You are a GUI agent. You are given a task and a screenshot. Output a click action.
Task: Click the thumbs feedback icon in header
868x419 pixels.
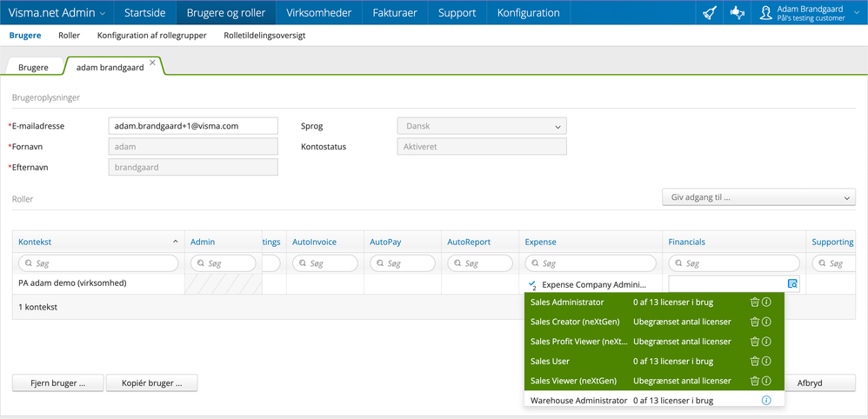coord(737,13)
